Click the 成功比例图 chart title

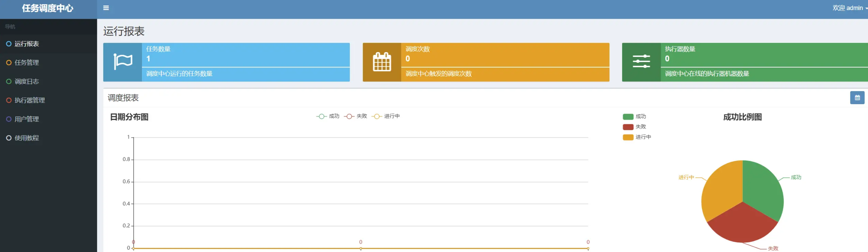point(742,117)
